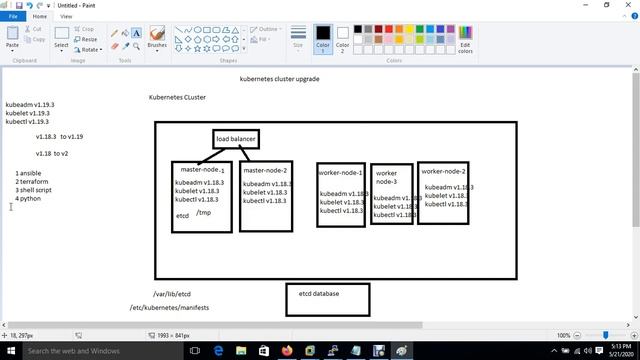
Task: Click the horizontal scrollbar thumb
Action: point(215,325)
